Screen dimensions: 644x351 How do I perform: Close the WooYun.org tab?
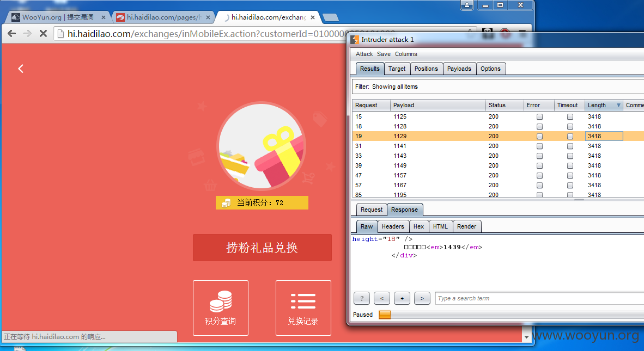(x=103, y=17)
